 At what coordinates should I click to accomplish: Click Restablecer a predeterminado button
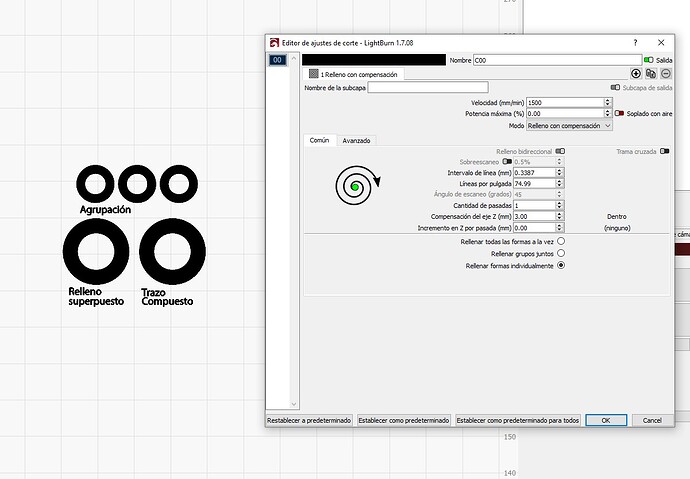click(309, 420)
